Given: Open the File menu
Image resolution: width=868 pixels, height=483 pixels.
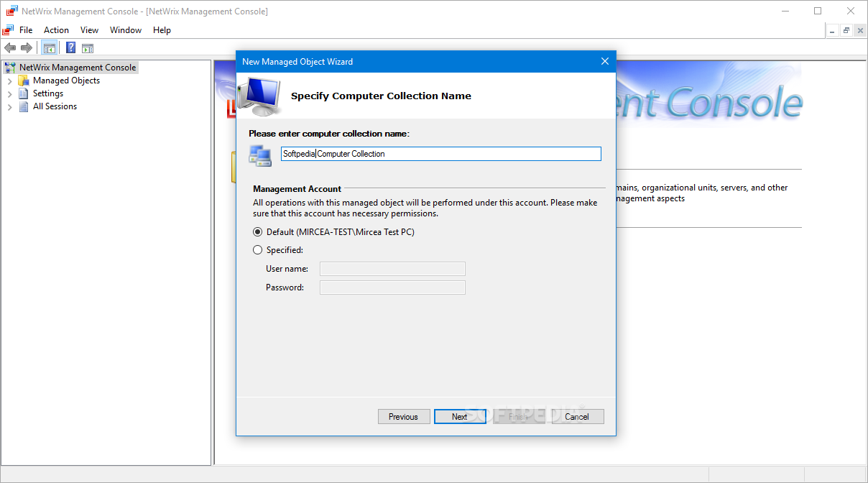Looking at the screenshot, I should (26, 30).
